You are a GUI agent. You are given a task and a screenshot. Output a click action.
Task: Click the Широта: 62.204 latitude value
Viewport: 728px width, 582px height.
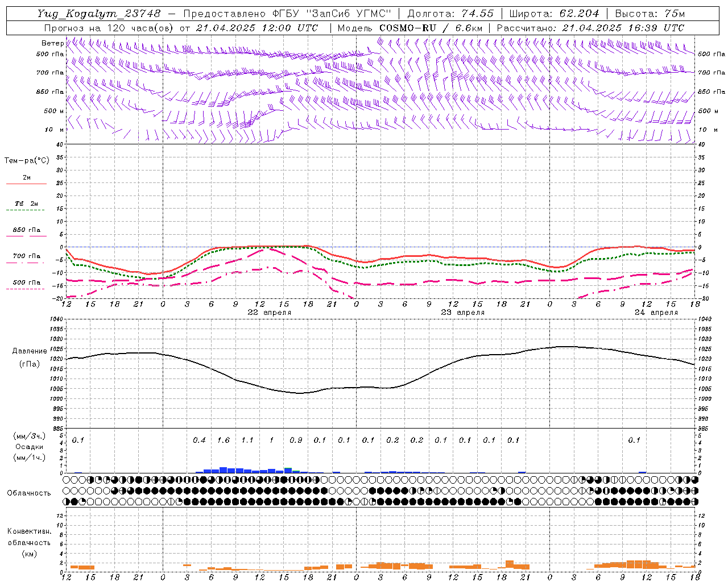(554, 14)
